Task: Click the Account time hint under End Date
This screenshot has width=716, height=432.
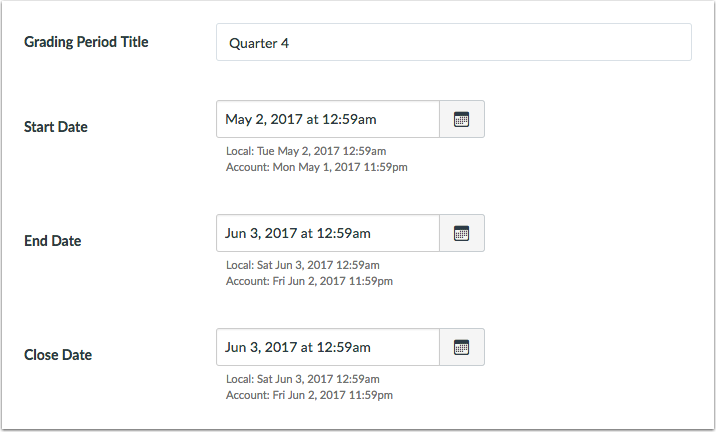Action: point(309,281)
